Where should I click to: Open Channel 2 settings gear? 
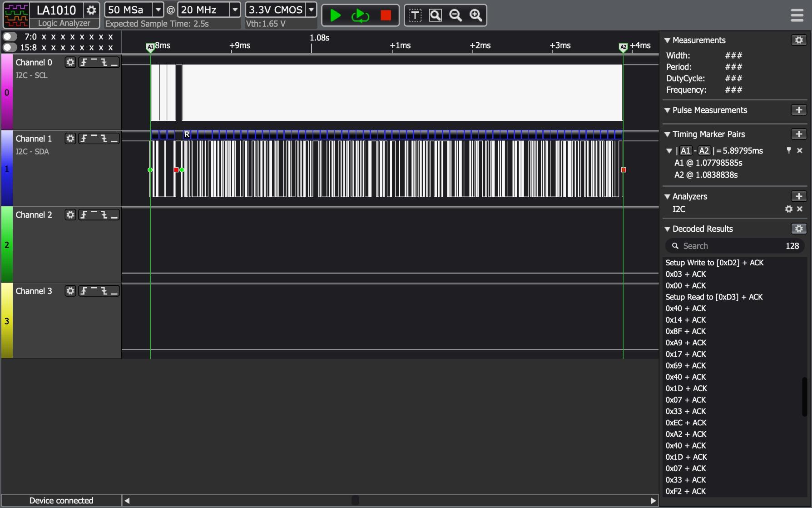[x=70, y=215]
